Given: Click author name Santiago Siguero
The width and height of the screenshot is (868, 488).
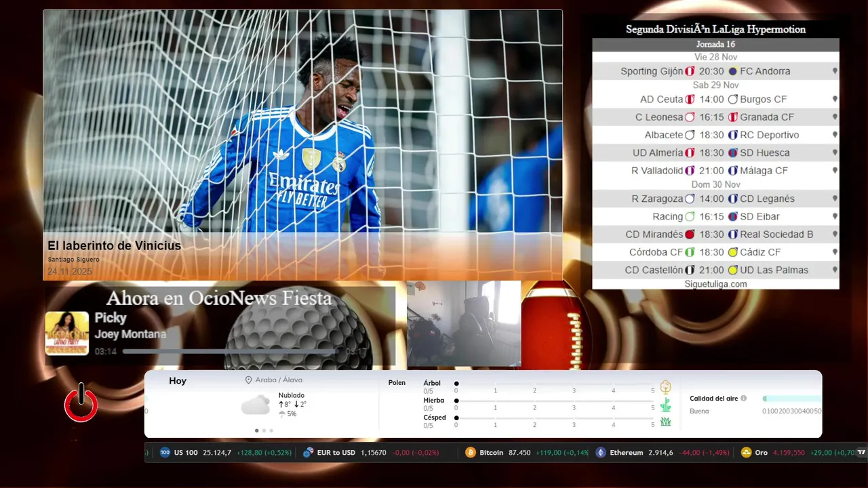Looking at the screenshot, I should pos(73,260).
